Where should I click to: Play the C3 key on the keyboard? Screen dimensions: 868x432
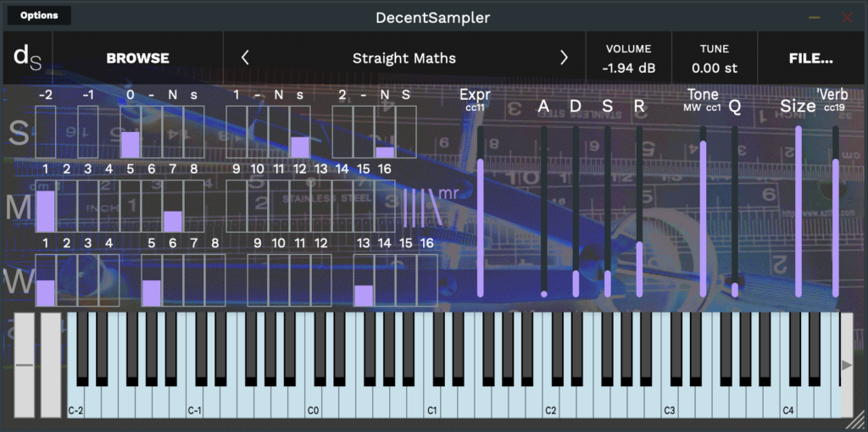click(x=670, y=404)
